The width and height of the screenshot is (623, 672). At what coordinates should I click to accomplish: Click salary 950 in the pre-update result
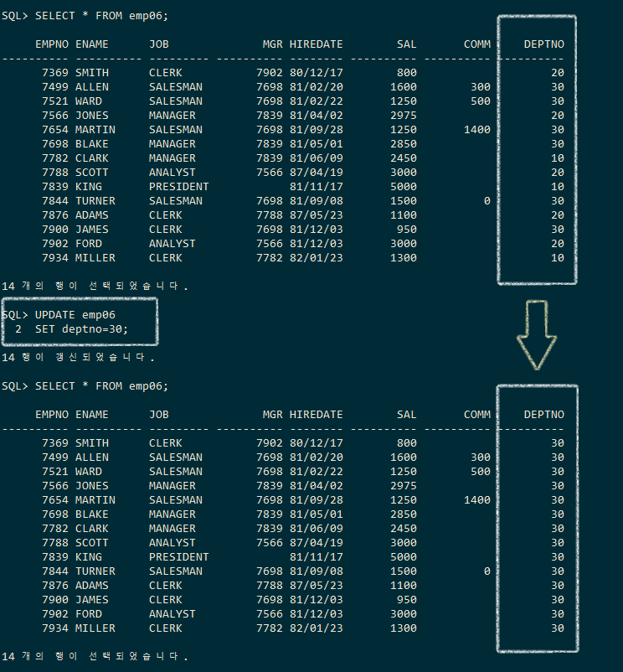(x=407, y=230)
